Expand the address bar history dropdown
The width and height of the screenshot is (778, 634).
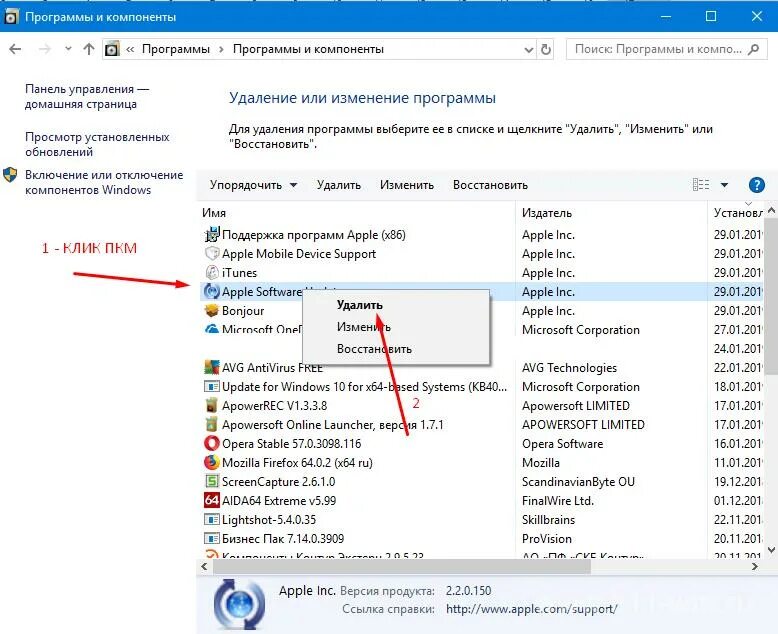click(x=528, y=50)
